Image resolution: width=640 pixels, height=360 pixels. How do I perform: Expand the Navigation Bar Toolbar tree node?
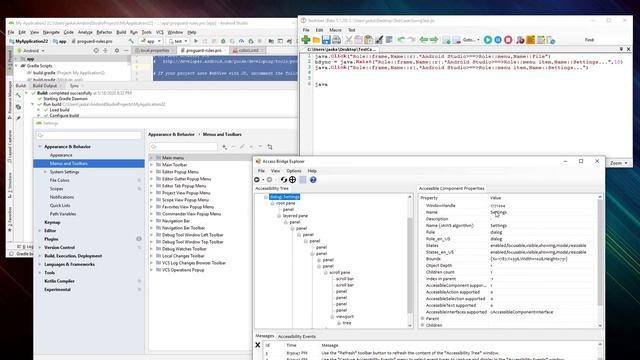tap(152, 228)
